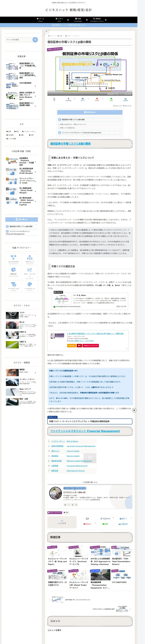This screenshot has width=145, height=644.
Task: Click the 楽天 button on book card
Action: [x=79, y=346]
